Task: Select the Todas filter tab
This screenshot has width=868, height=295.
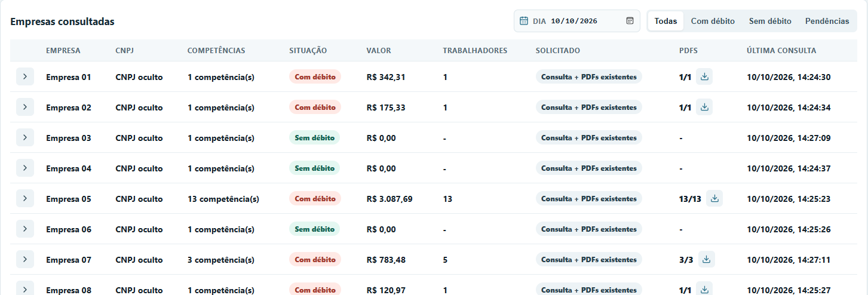Action: [665, 21]
